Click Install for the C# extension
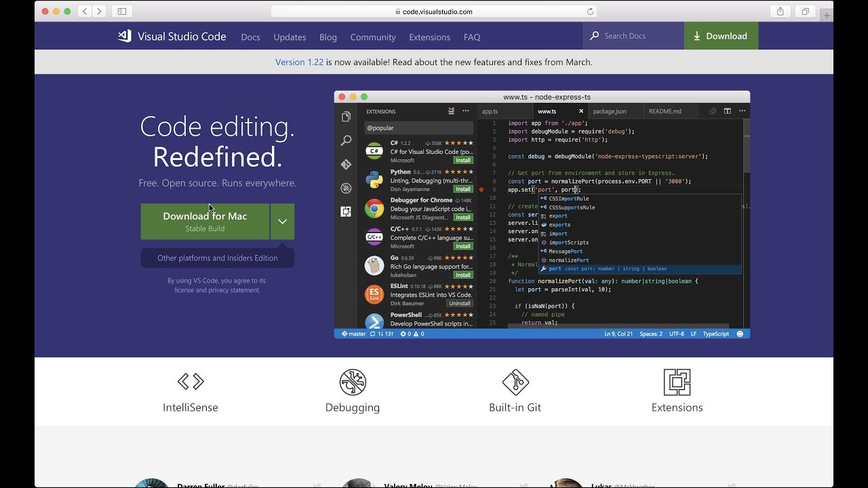 pyautogui.click(x=464, y=161)
